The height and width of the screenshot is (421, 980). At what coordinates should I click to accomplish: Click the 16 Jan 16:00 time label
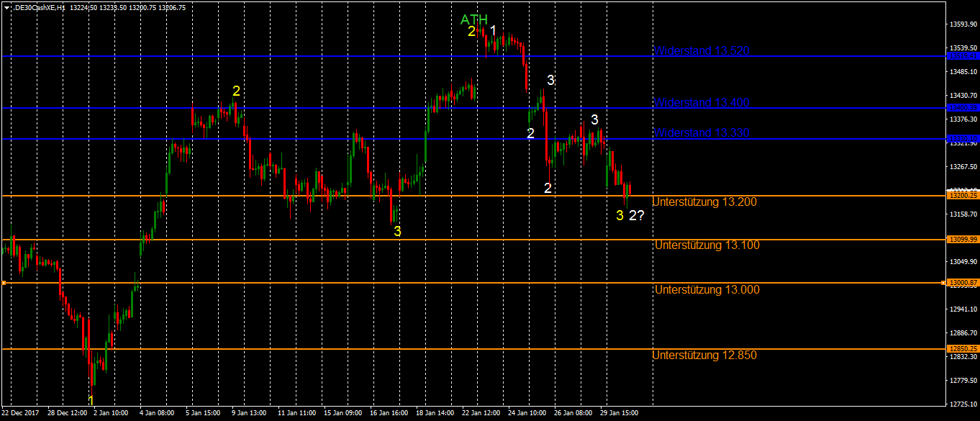[x=389, y=414]
